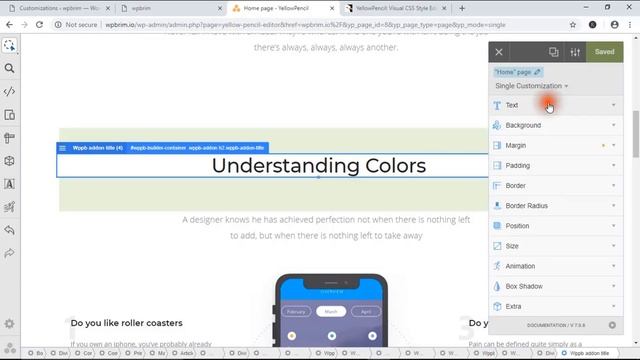Expand the Border Radius section

pos(556,206)
